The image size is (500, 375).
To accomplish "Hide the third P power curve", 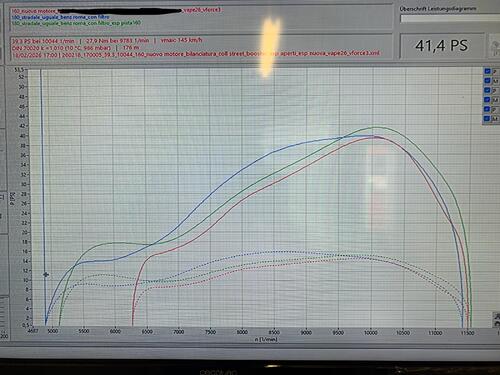I will 487,109.
